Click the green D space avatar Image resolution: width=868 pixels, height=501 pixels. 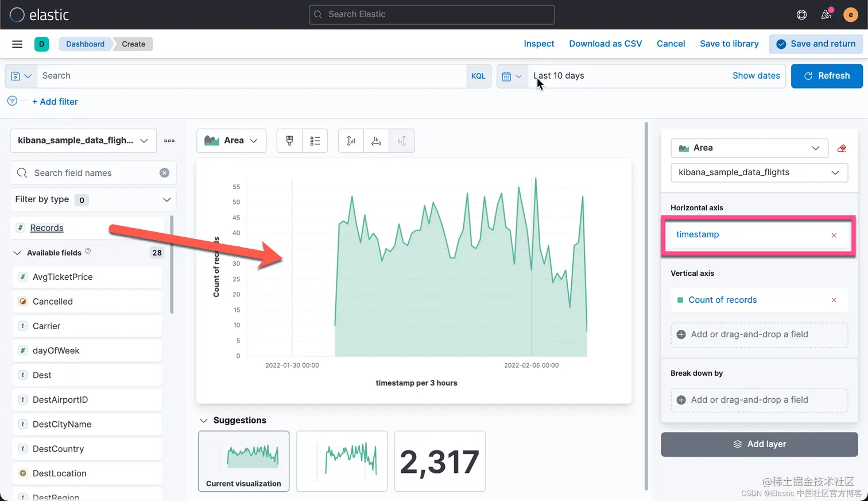point(41,44)
